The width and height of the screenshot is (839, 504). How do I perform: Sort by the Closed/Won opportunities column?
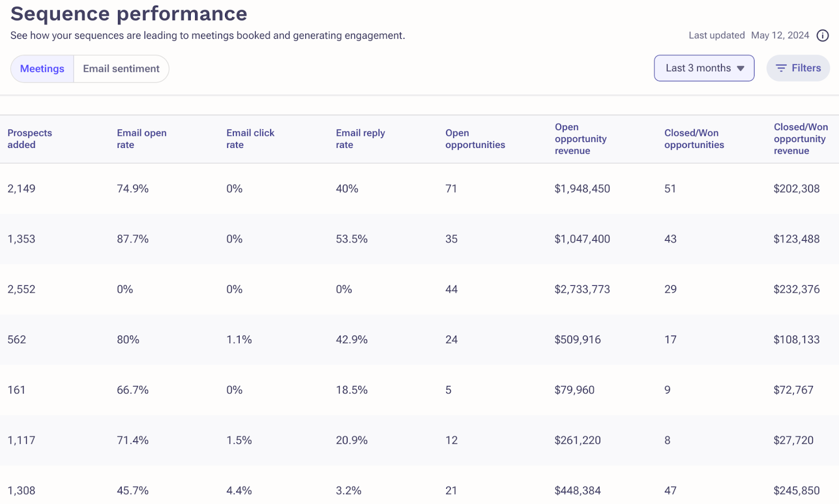coord(694,138)
